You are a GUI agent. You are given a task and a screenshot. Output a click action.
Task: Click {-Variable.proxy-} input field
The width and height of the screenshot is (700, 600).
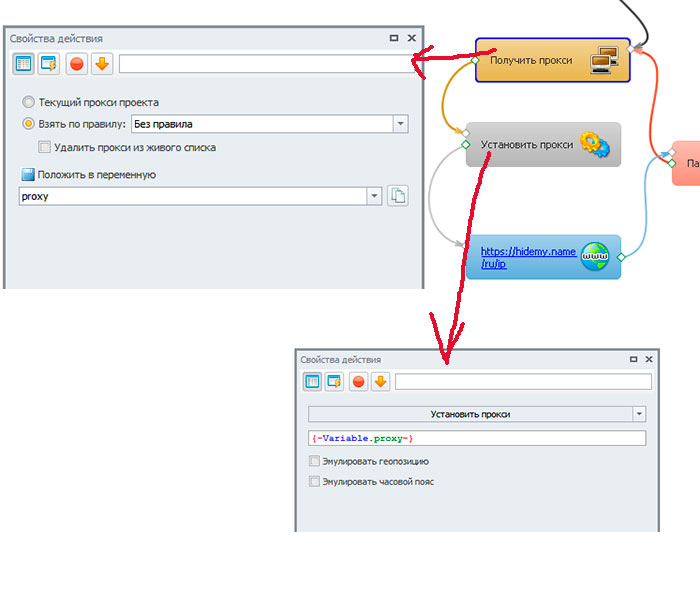(x=477, y=438)
